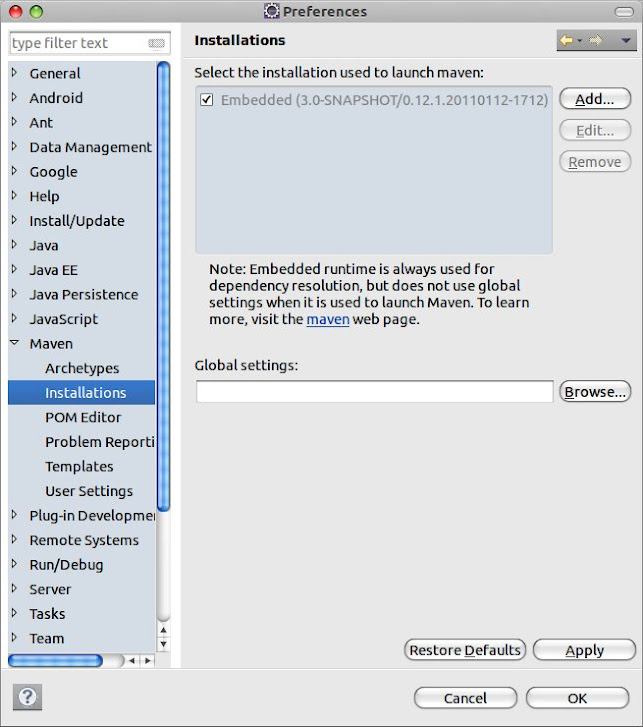The image size is (643, 727).
Task: Collapse the Maven tree node
Action: click(14, 343)
